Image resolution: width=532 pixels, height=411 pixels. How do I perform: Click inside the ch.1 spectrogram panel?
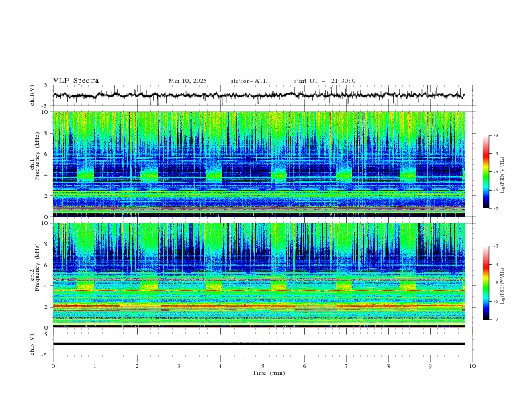259,164
